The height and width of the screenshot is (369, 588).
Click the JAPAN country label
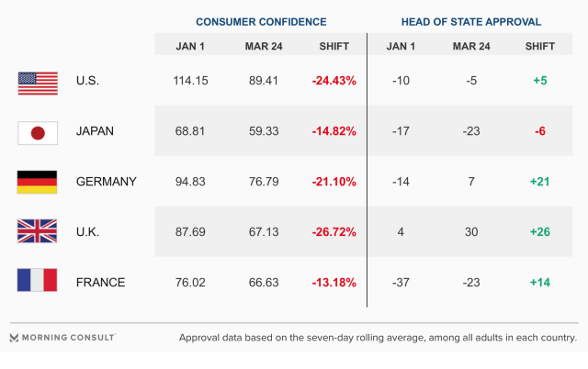point(96,131)
